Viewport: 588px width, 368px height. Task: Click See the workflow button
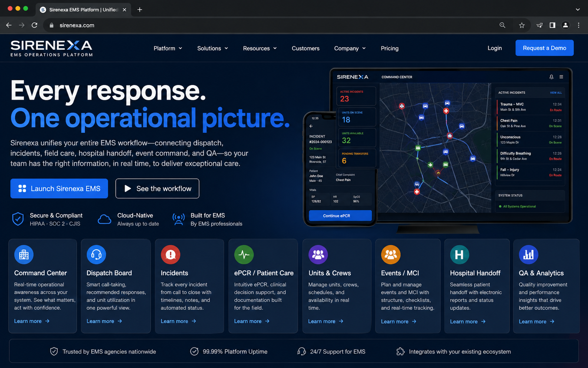coord(157,188)
